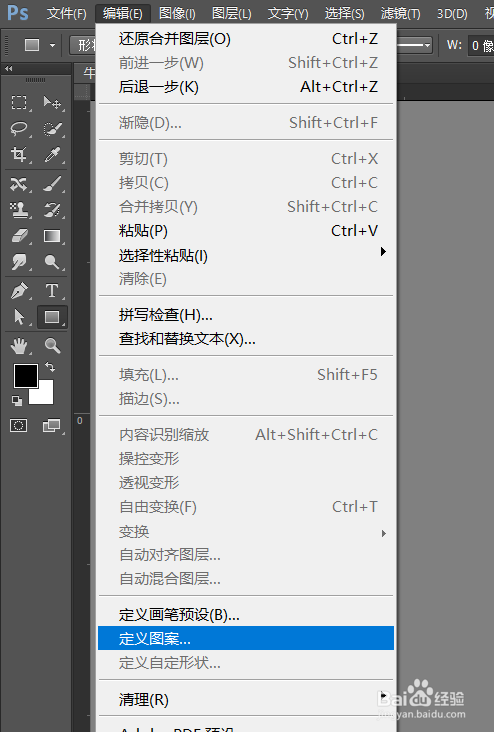The height and width of the screenshot is (732, 494).
Task: Expand the 清理(R) submenu
Action: click(383, 695)
